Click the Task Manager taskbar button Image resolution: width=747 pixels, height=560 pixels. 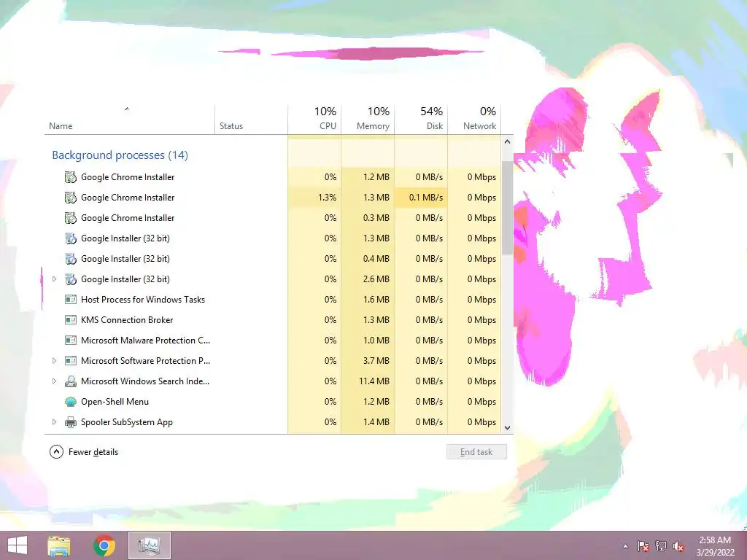tap(150, 545)
